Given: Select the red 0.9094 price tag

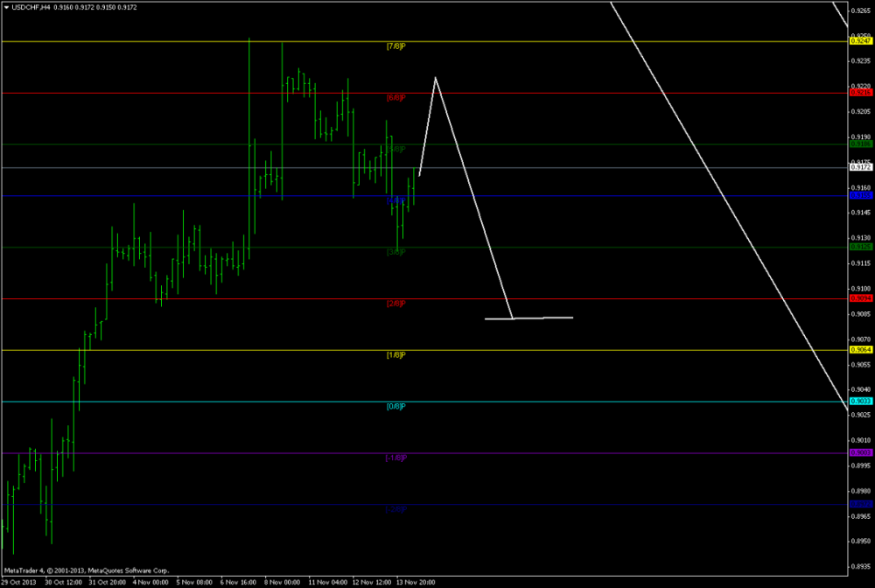Looking at the screenshot, I should click(x=861, y=298).
